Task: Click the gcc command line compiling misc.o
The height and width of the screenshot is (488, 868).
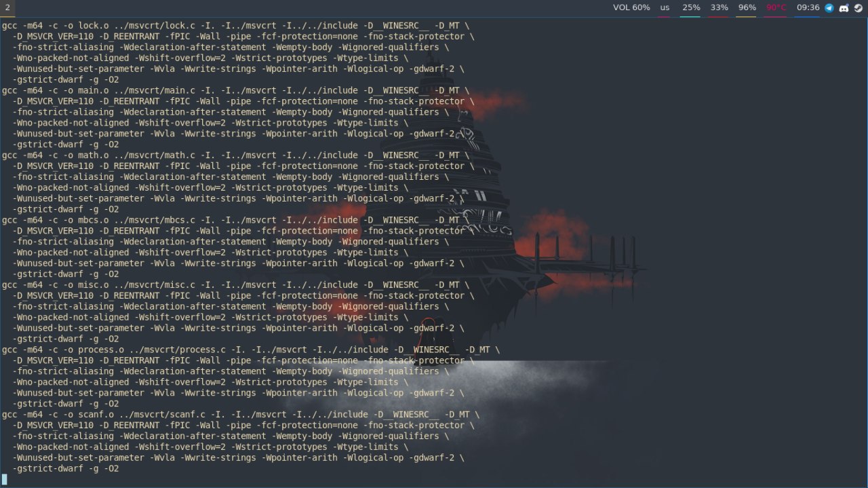Action: 235,284
